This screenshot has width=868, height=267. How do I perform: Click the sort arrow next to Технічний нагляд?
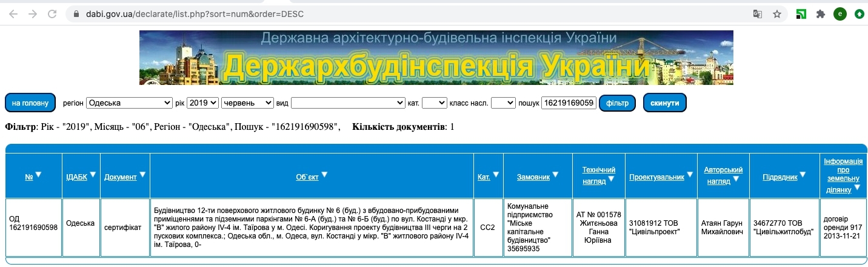click(611, 178)
